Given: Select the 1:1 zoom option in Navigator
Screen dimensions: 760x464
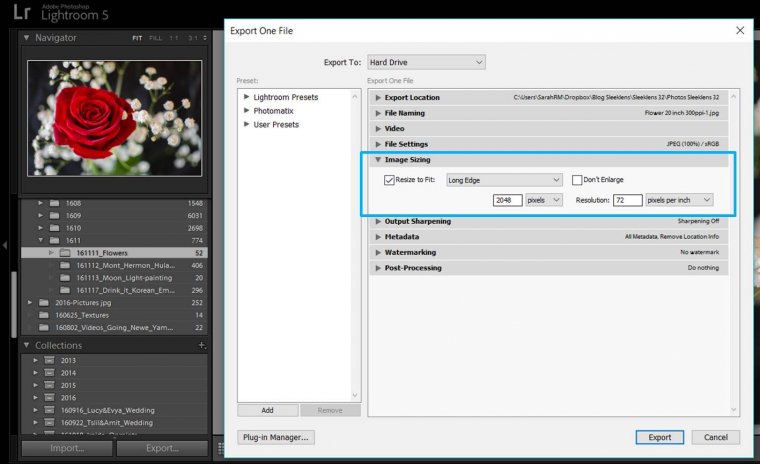Looking at the screenshot, I should click(x=174, y=38).
